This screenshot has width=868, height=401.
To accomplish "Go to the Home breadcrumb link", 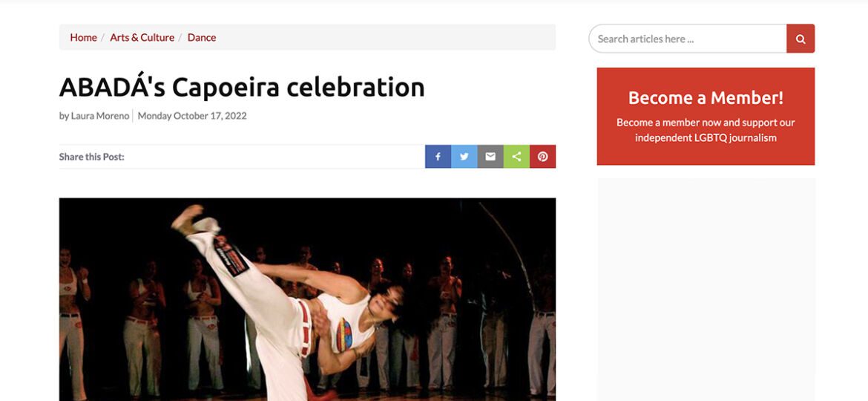I will (84, 38).
